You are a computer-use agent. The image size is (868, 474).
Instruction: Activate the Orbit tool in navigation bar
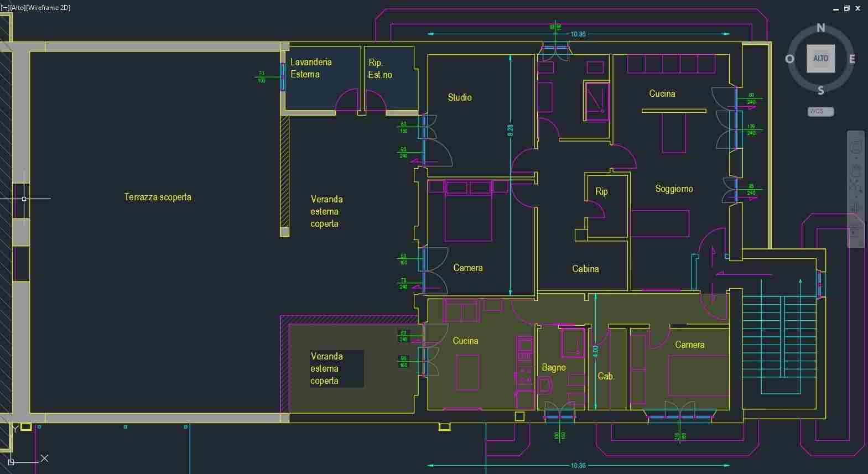[856, 208]
